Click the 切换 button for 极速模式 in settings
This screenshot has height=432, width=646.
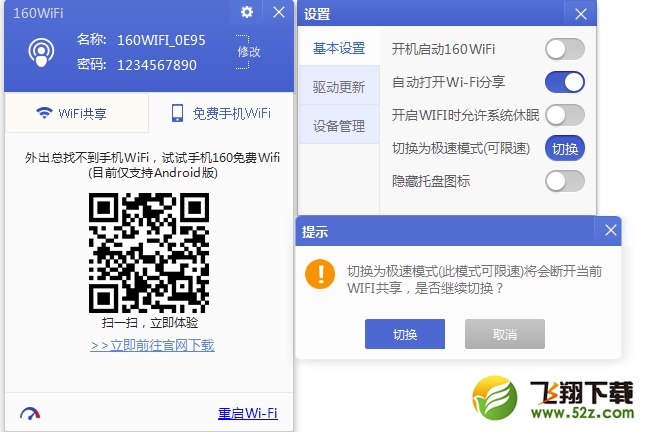pos(565,149)
